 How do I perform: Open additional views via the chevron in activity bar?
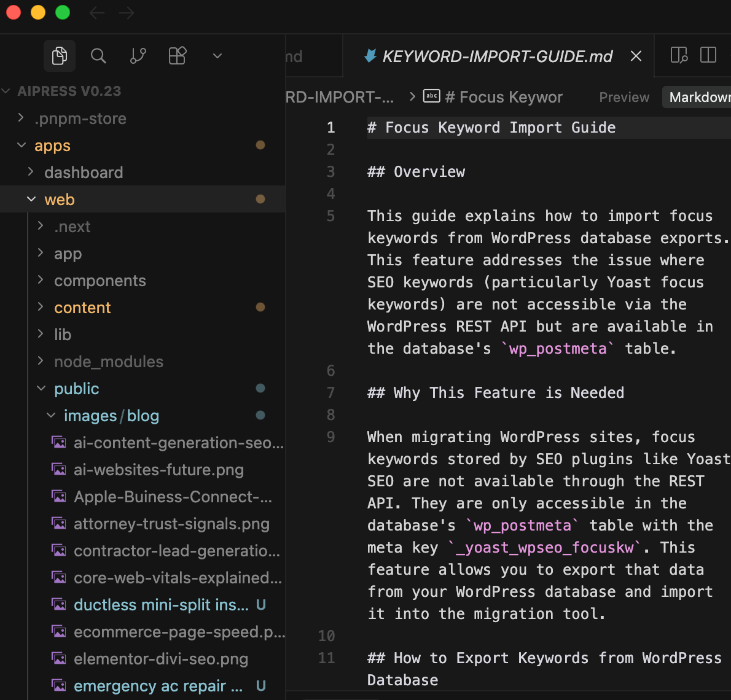[216, 55]
